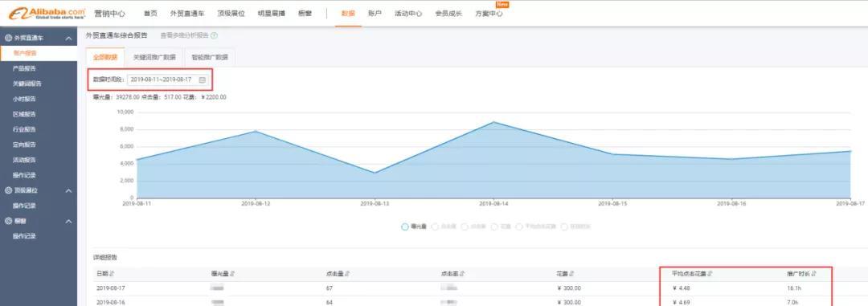This screenshot has height=306, width=868.
Task: Open 定向报告 in the sidebar
Action: click(25, 145)
